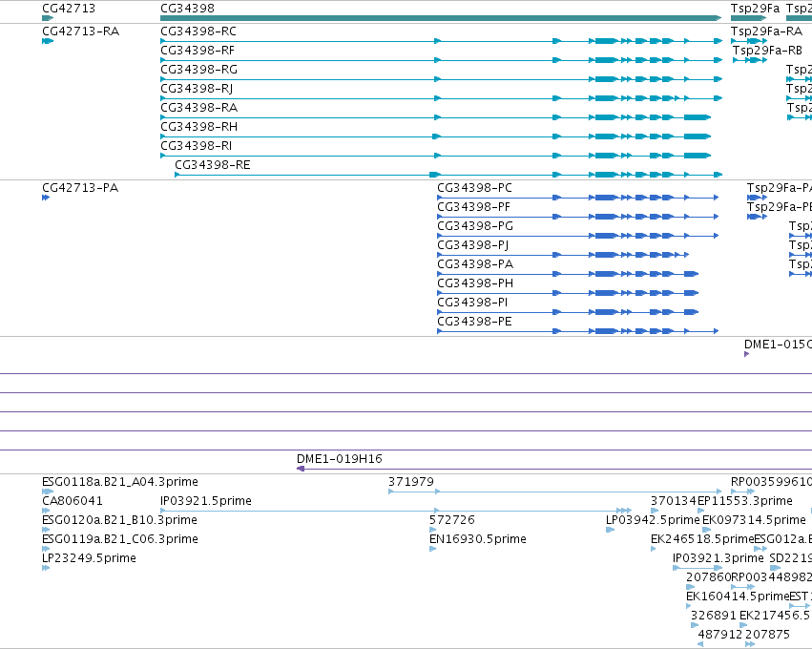Select the CG34398-RF transcript label
This screenshot has height=649, width=812.
click(x=198, y=51)
